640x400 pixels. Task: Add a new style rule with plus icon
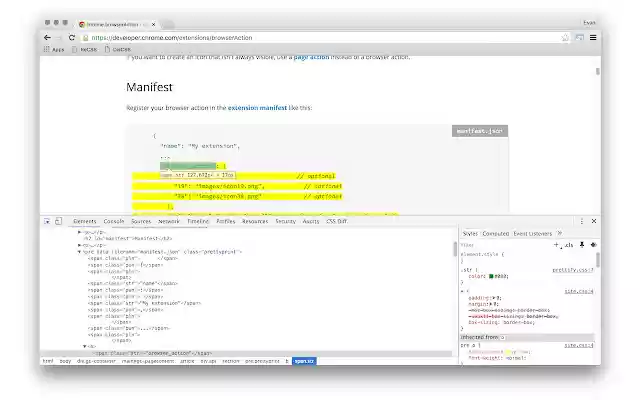click(x=556, y=244)
